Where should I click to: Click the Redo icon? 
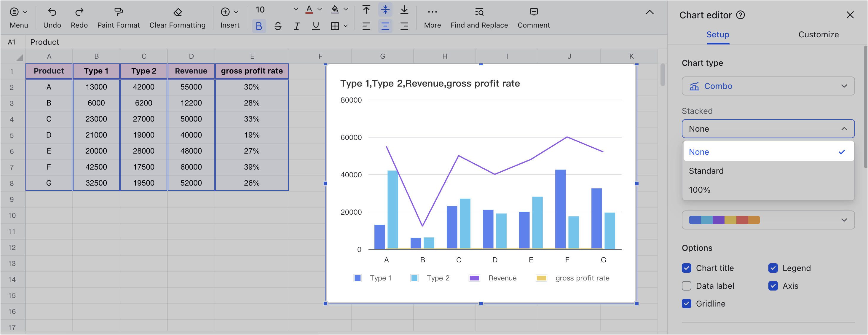(x=79, y=12)
